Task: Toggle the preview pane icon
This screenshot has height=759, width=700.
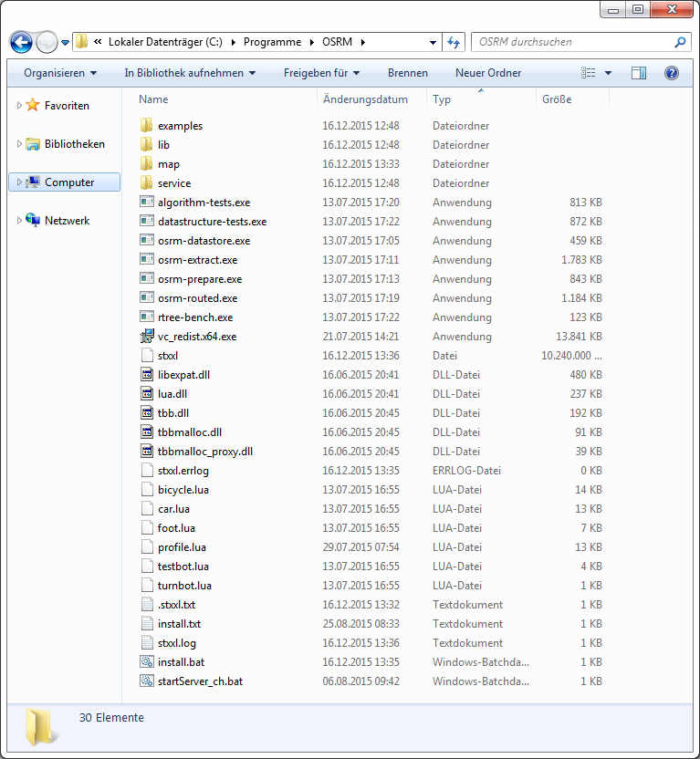Action: [x=639, y=73]
